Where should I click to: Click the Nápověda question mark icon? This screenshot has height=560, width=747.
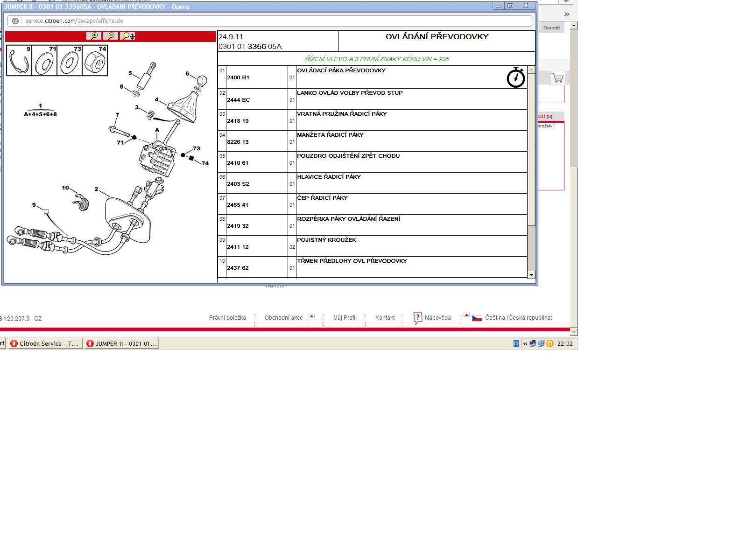(418, 318)
